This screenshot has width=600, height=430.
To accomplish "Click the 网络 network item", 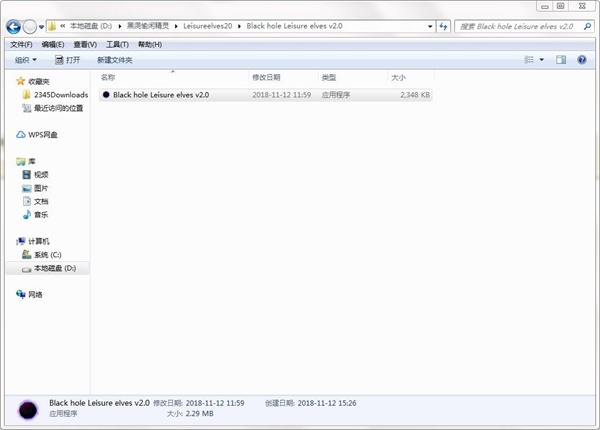I will (x=29, y=295).
